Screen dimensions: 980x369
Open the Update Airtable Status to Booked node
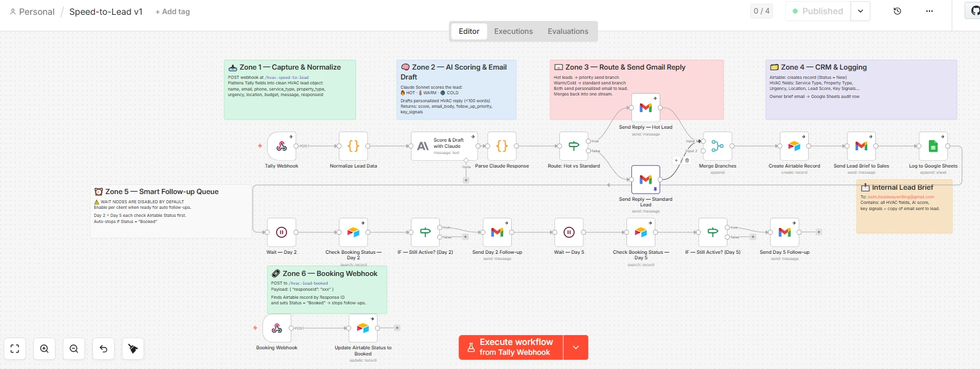pyautogui.click(x=363, y=328)
